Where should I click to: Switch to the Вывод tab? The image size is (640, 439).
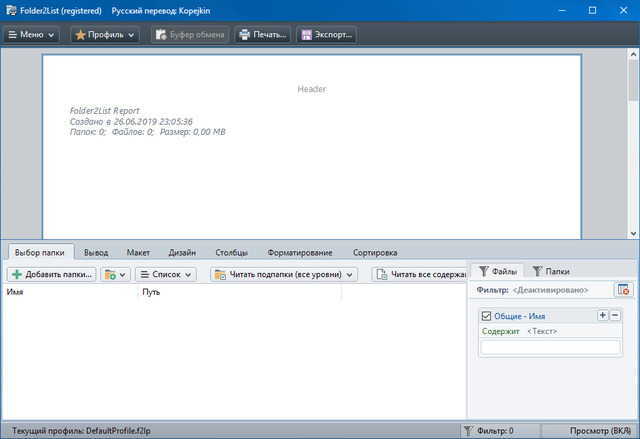[x=96, y=253]
